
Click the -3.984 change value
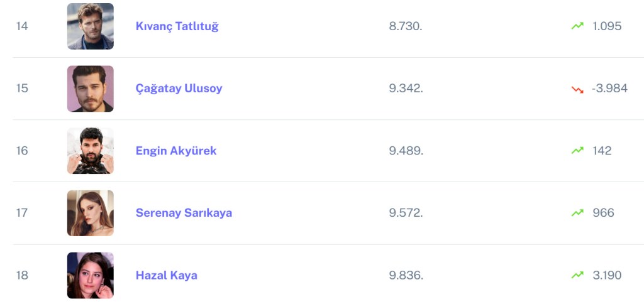point(609,89)
